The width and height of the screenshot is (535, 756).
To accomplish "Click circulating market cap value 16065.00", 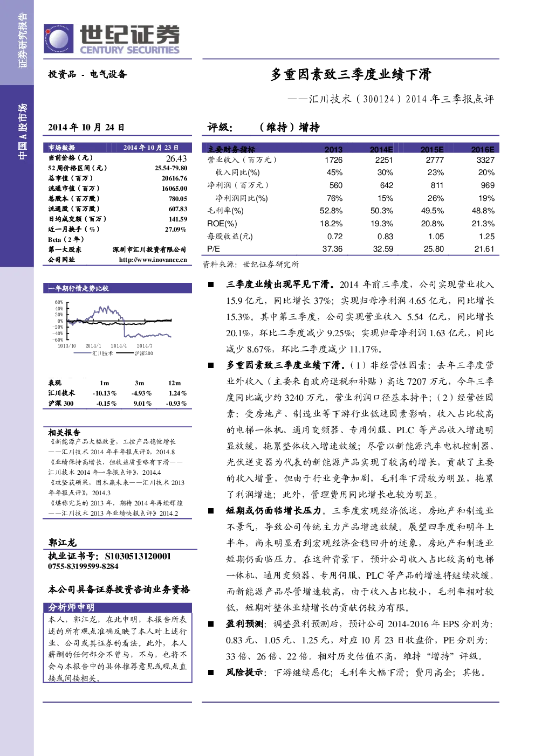I will click(174, 189).
